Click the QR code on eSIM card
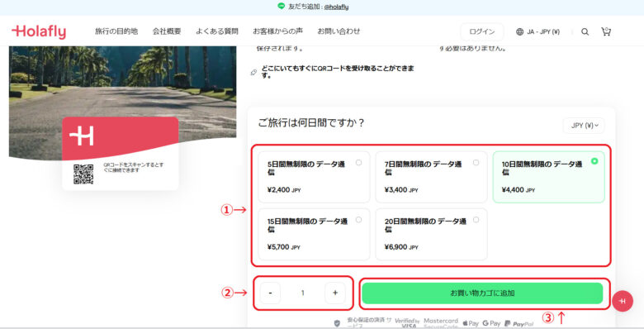Screen dimensions: 644x329 (x=83, y=174)
